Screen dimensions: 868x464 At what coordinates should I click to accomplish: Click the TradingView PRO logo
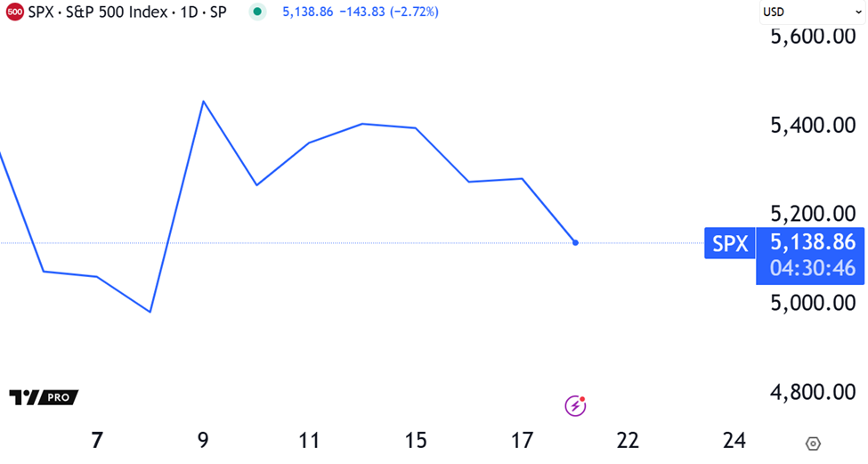[44, 397]
